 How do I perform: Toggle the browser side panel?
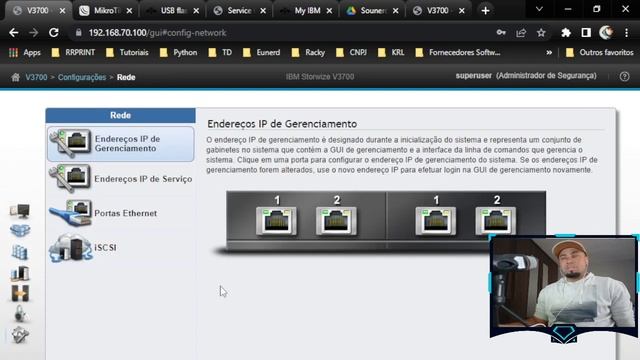tap(586, 33)
